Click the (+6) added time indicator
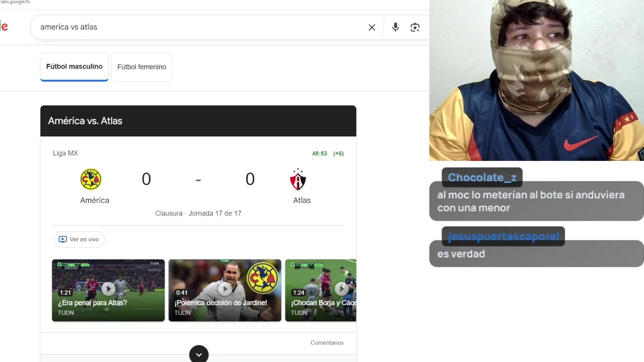 pos(339,154)
